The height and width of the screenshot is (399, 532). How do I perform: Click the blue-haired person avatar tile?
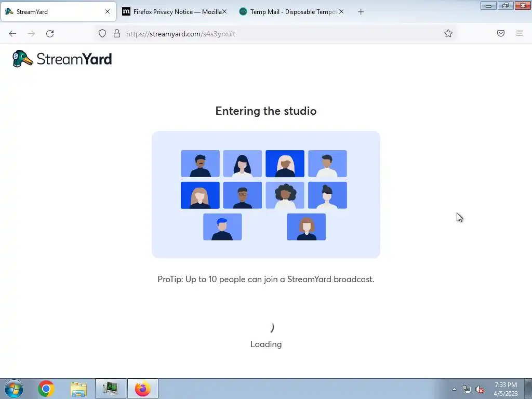coord(222,227)
